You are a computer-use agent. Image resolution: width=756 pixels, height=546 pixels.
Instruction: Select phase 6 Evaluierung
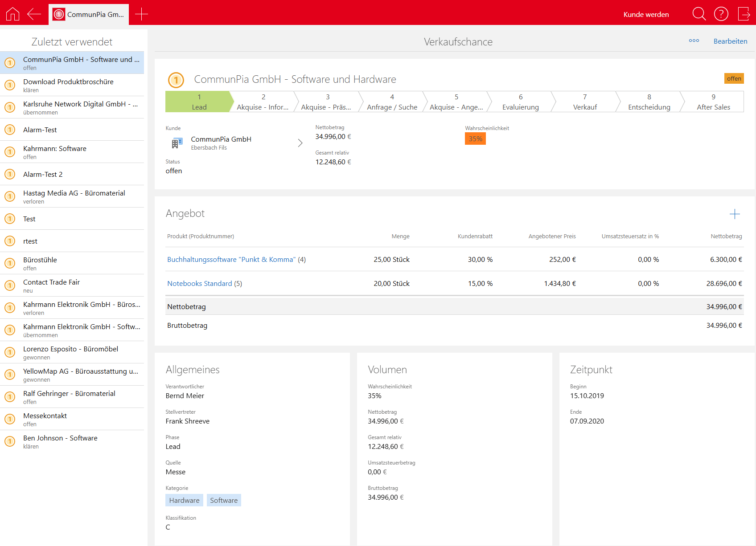point(520,102)
